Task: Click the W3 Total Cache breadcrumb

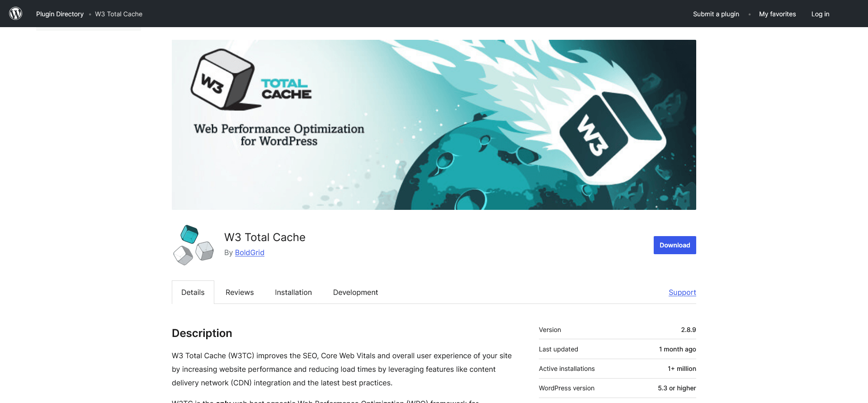Action: coord(118,14)
